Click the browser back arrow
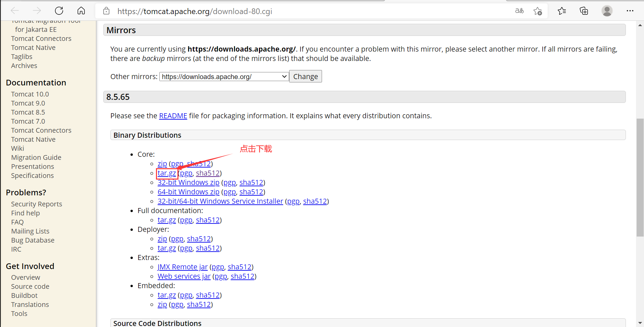Image resolution: width=644 pixels, height=327 pixels. (15, 11)
